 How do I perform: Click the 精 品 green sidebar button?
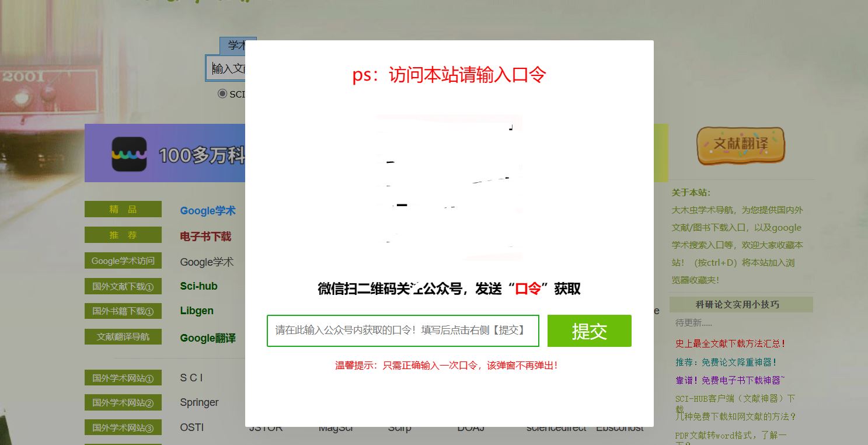123,209
